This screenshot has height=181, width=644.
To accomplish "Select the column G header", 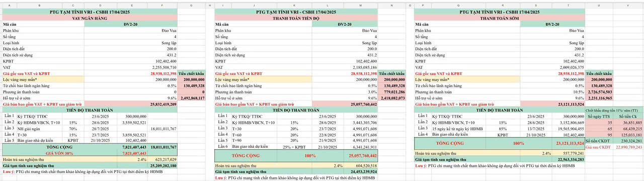I will click(191, 4).
